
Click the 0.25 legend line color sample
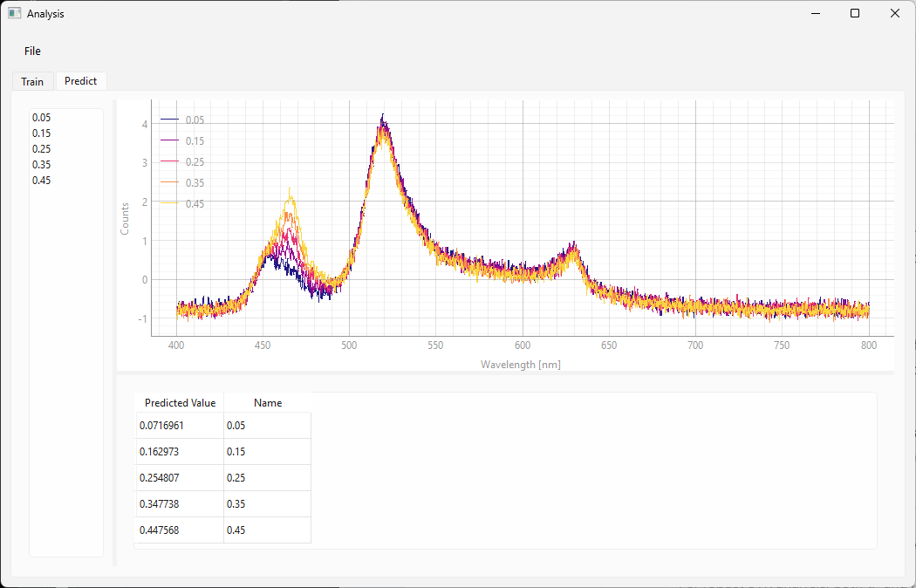point(169,162)
